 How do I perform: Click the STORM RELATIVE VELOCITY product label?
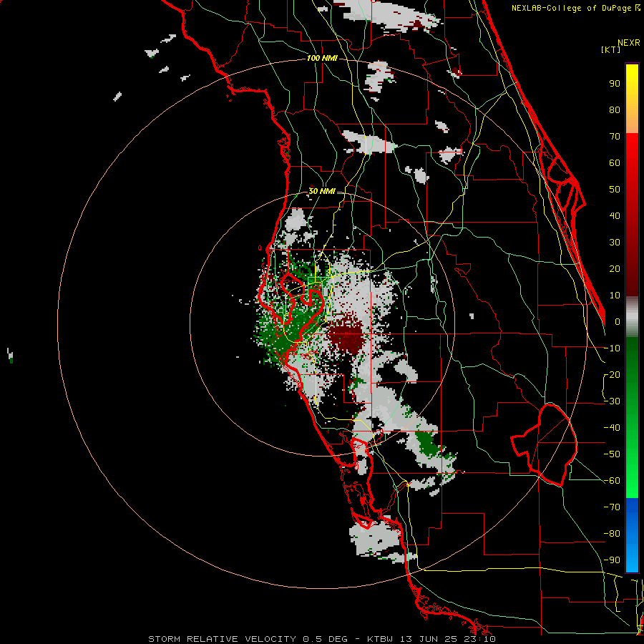[x=222, y=639]
